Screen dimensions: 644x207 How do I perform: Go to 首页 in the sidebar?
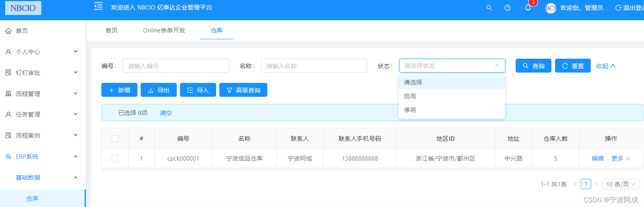point(43,31)
